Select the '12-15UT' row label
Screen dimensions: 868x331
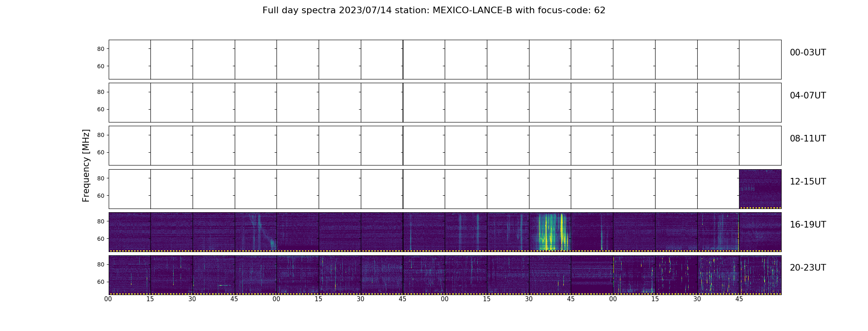tap(808, 182)
